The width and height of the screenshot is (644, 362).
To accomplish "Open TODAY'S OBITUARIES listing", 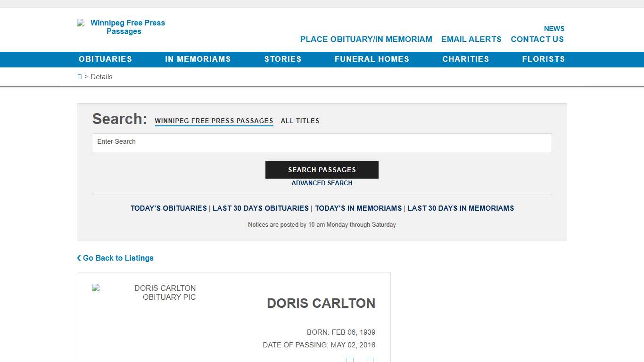I will pos(168,208).
